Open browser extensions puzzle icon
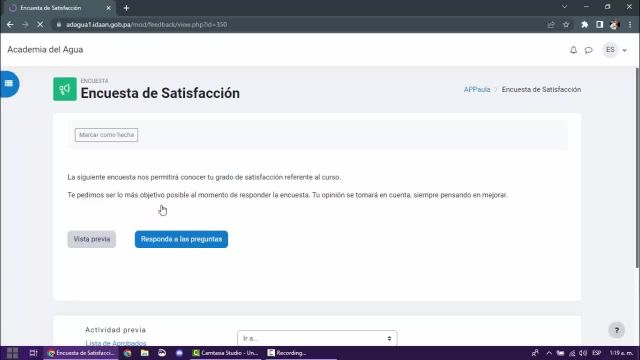 click(584, 24)
